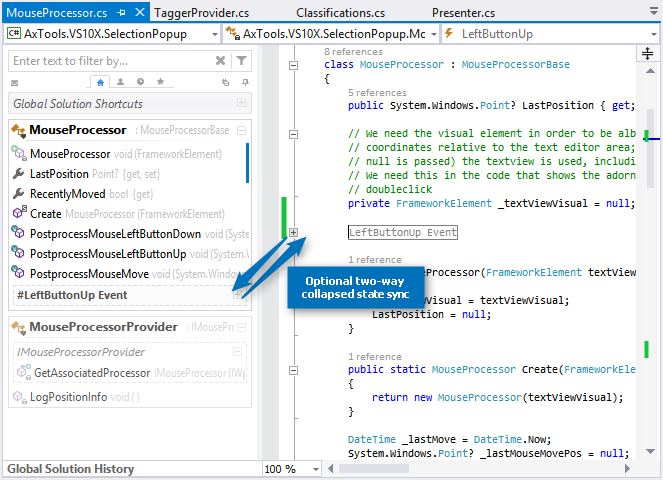
Task: Open the LeftButtonUp member dropdown
Action: pyautogui.click(x=653, y=34)
